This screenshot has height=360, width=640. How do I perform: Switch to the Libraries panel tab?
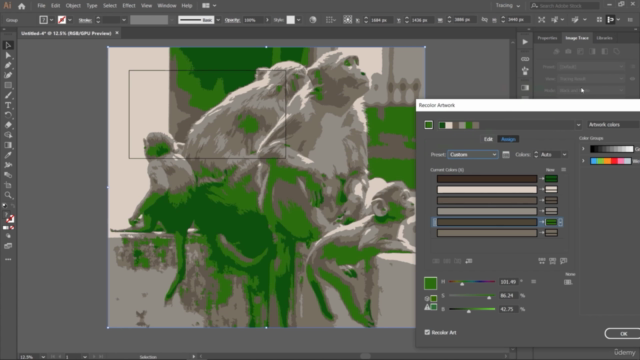(x=604, y=38)
